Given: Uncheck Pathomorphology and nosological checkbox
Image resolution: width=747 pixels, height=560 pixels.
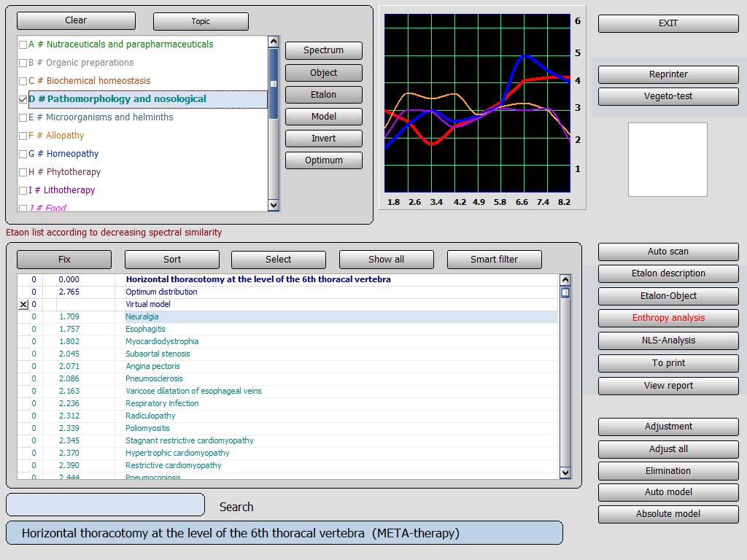Looking at the screenshot, I should pos(23,99).
